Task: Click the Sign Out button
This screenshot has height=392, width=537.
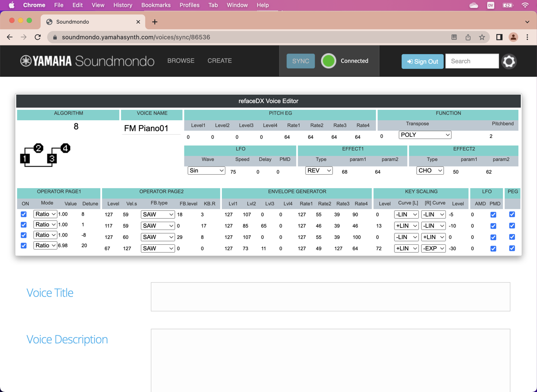Action: coord(422,61)
